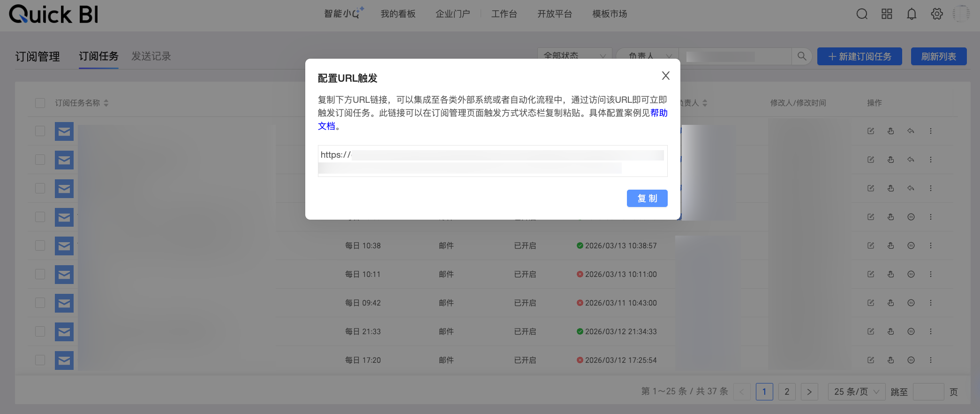Open 智能小Q in top navigation

pos(344,14)
